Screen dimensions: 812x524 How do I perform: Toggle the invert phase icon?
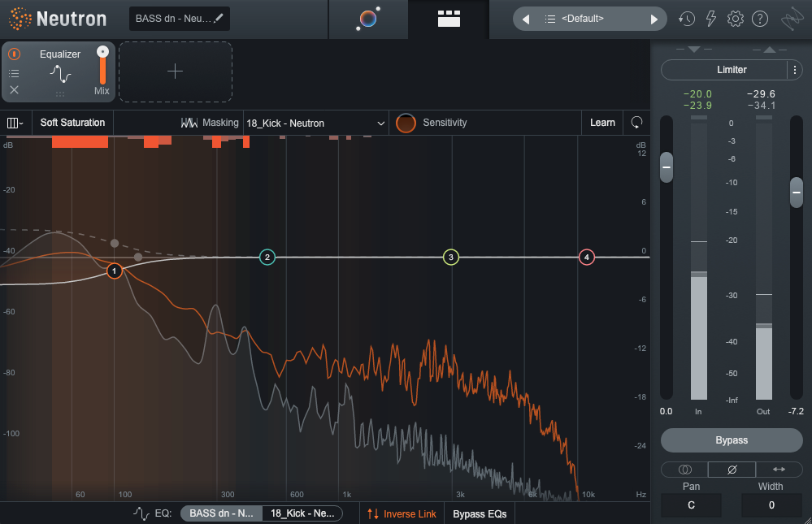[x=732, y=470]
